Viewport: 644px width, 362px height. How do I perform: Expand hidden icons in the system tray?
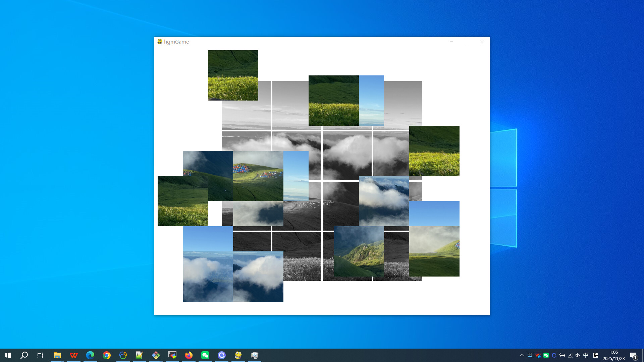pos(523,355)
